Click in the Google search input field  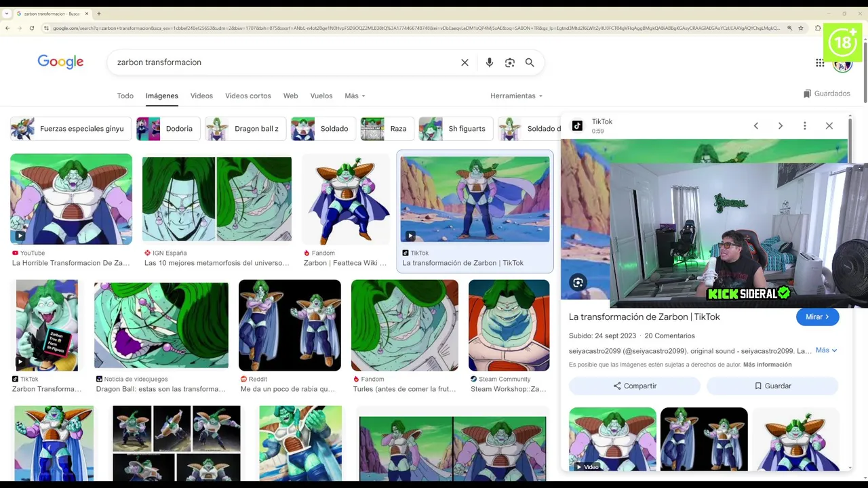pos(285,62)
